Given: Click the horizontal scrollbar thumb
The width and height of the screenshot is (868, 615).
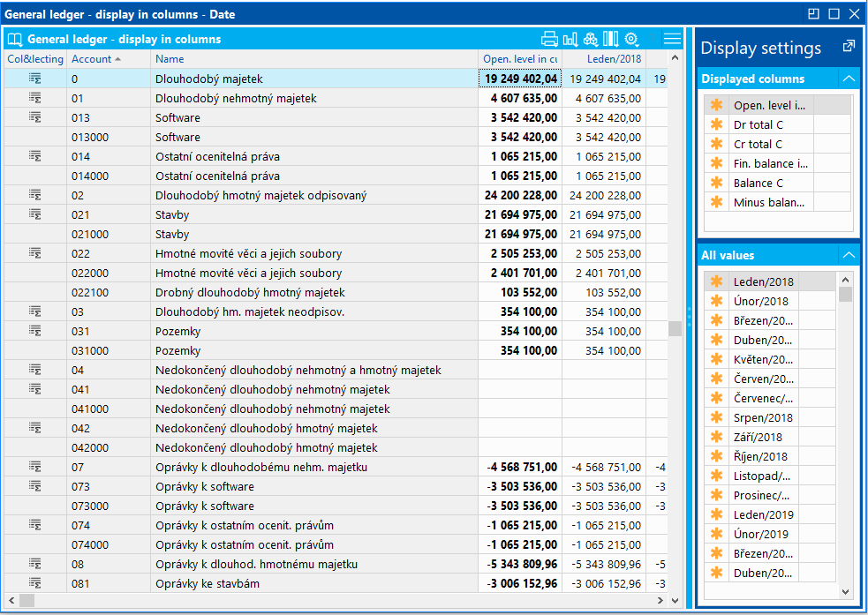Looking at the screenshot, I should (x=26, y=600).
